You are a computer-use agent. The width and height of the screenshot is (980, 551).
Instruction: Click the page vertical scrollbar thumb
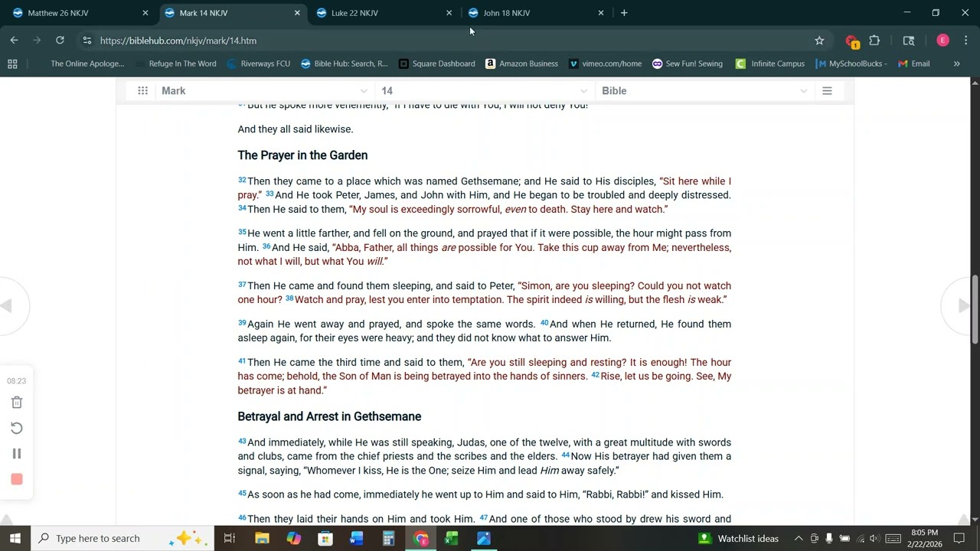pyautogui.click(x=975, y=308)
